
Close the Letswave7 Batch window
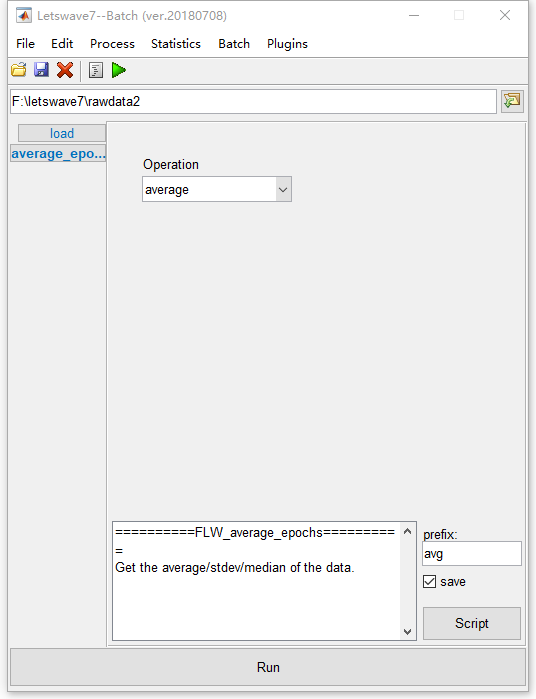pyautogui.click(x=505, y=16)
